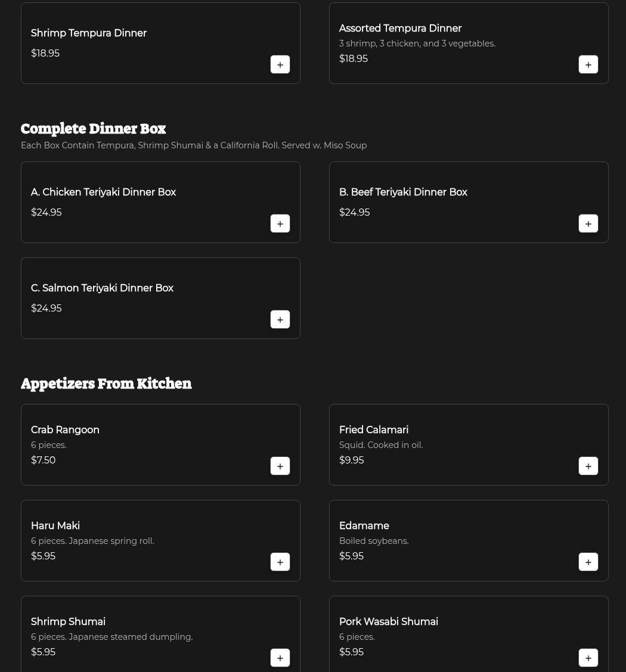626x672 pixels.
Task: Open the Assorted Tempura Dinner item title
Action: 400,28
